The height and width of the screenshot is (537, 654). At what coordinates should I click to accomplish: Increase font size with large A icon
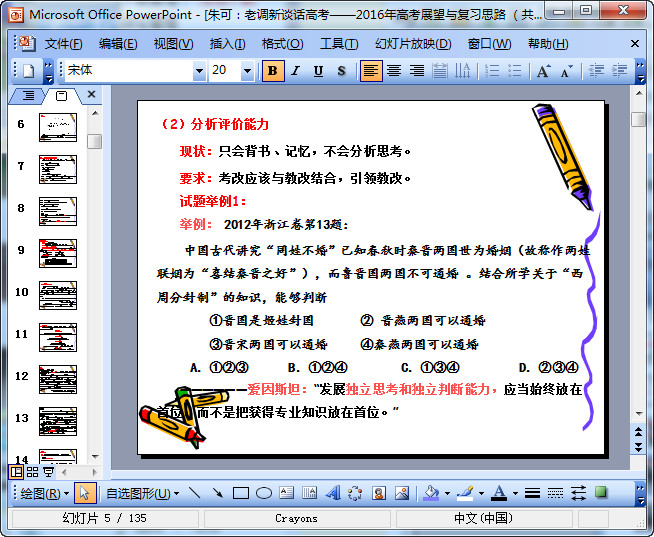[543, 71]
